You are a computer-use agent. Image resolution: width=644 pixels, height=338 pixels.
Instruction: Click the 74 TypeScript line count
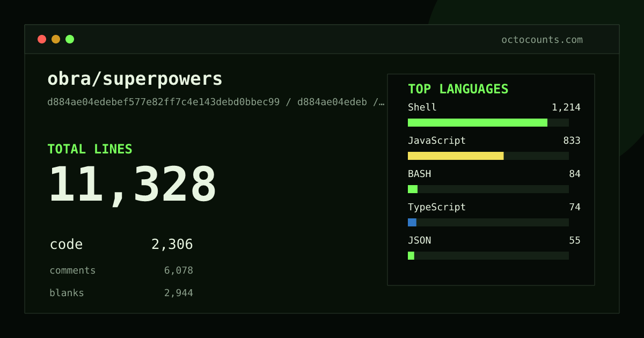(575, 207)
